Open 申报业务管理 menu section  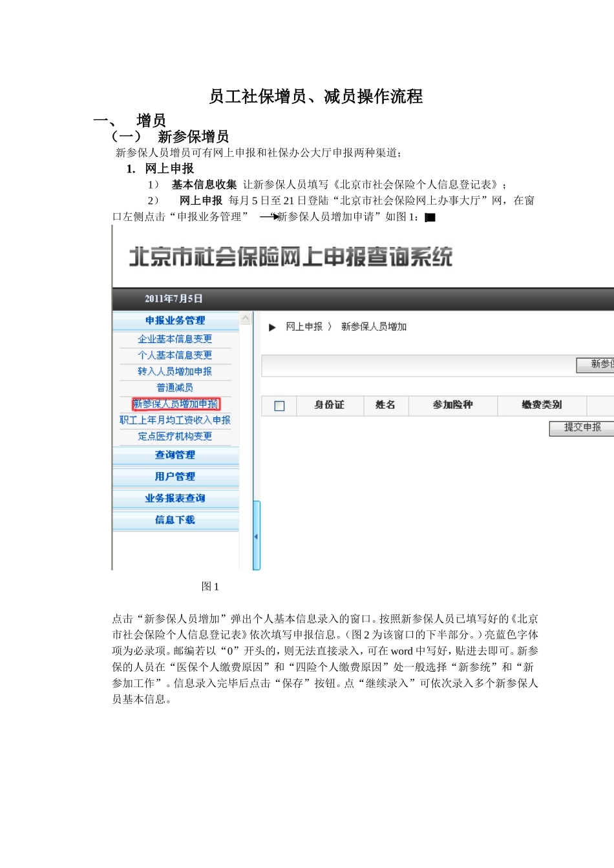175,320
